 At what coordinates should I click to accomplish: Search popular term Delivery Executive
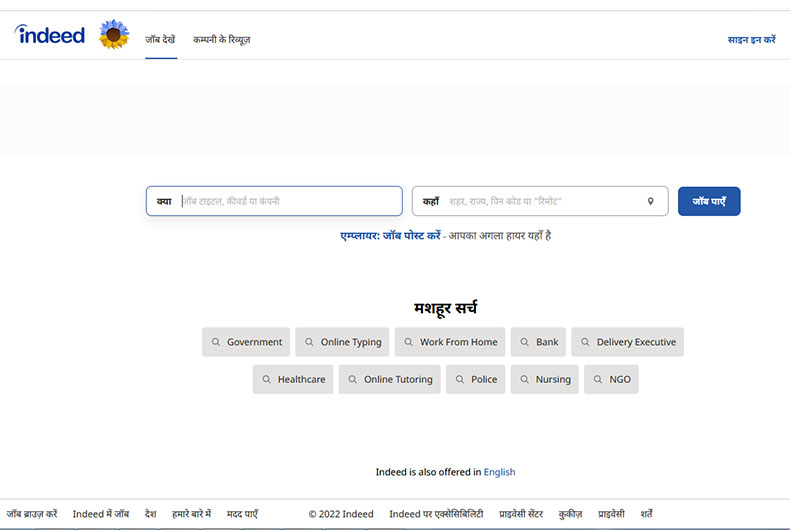pyautogui.click(x=628, y=342)
